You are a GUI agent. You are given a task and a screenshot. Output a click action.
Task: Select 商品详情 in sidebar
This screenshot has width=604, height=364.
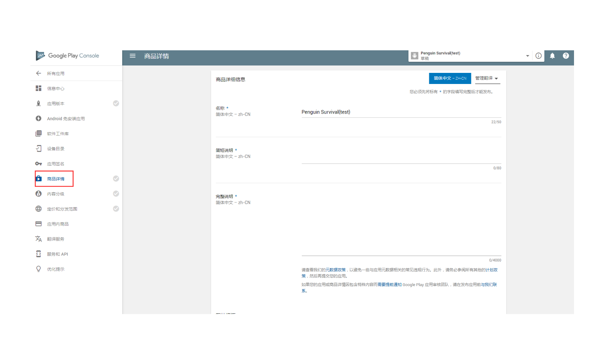click(56, 179)
